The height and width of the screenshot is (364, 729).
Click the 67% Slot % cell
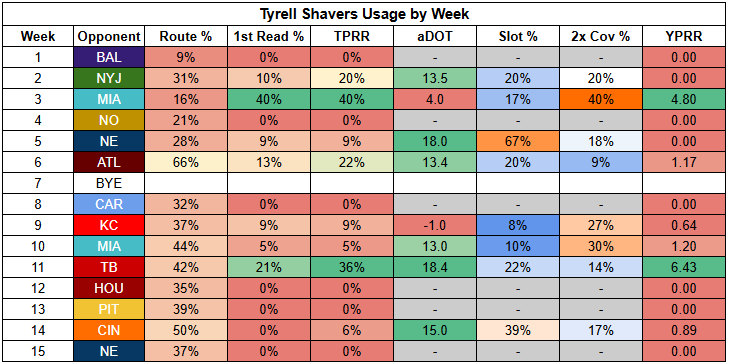point(518,141)
